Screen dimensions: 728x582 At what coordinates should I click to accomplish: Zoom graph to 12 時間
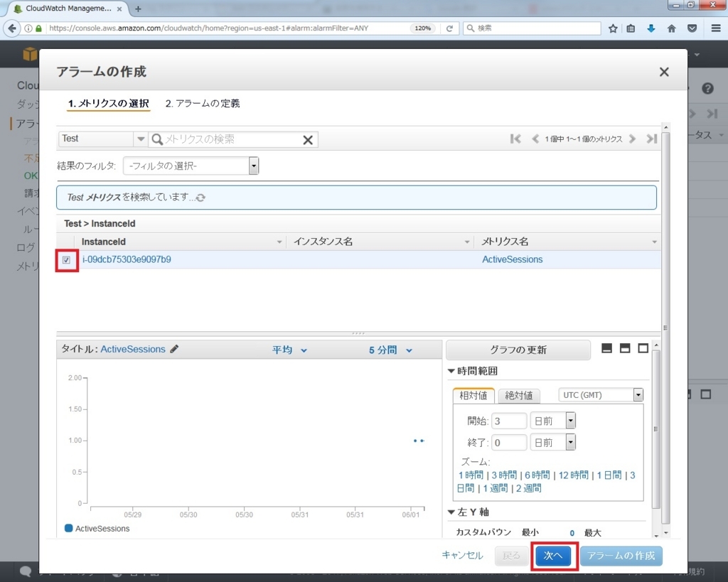coord(574,475)
